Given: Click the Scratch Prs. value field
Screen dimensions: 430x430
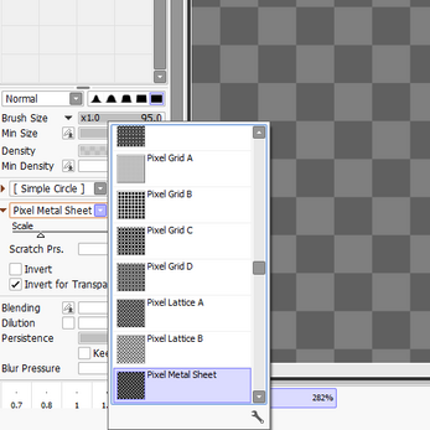Looking at the screenshot, I should coord(93,249).
